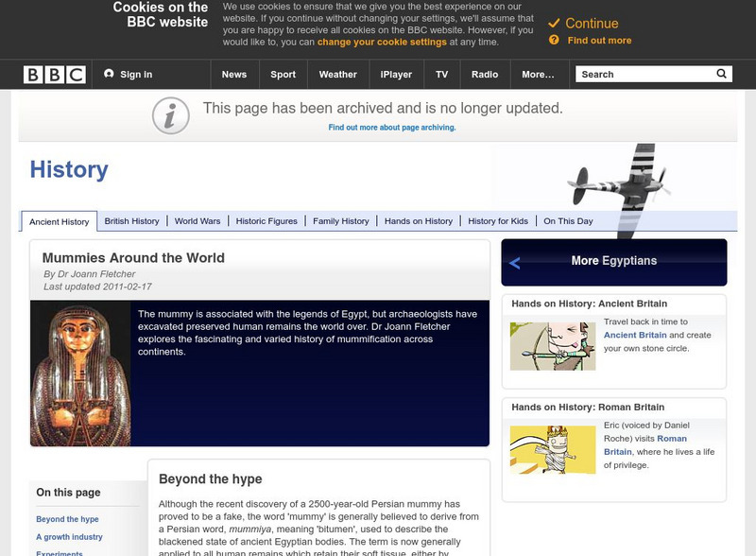Click the Roman Britain cartoon thumbnail

coord(553,450)
